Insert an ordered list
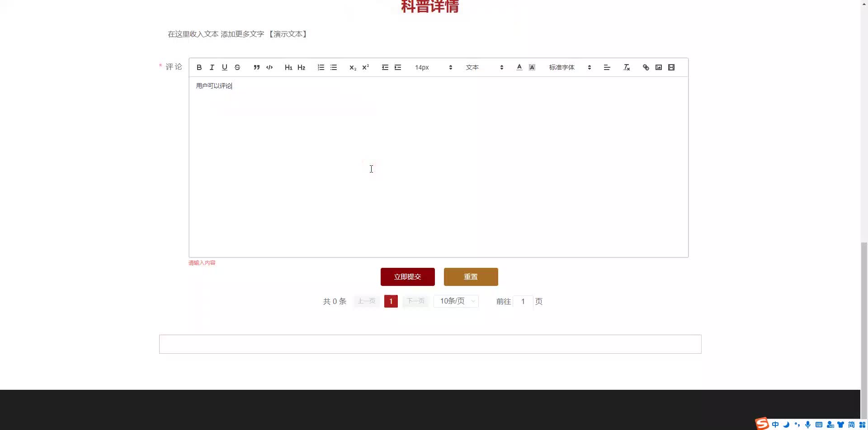The height and width of the screenshot is (430, 868). click(x=321, y=67)
